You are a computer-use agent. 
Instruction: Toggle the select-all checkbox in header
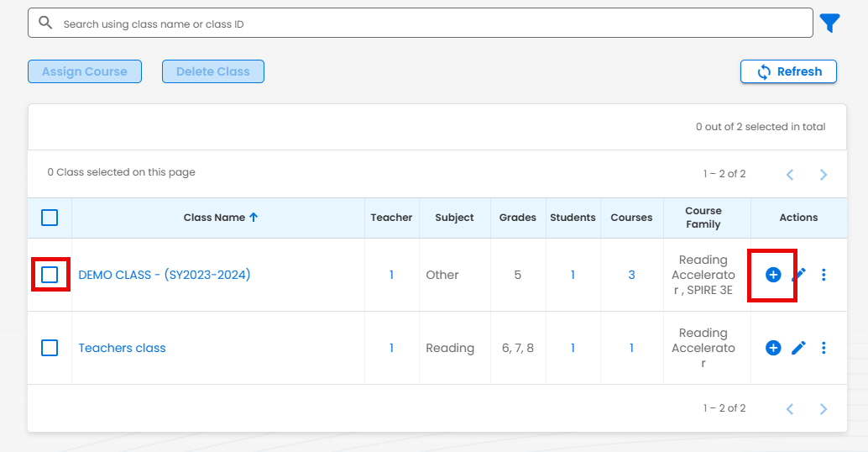click(x=50, y=218)
